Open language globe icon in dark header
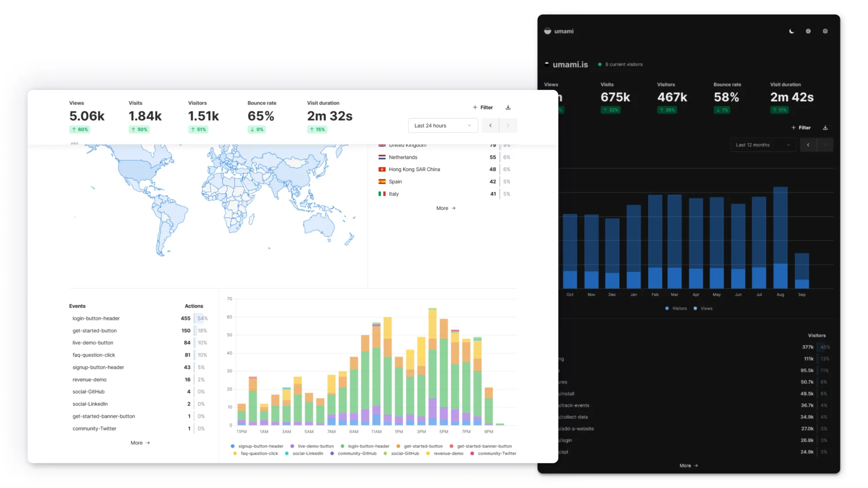868x488 pixels. 808,31
